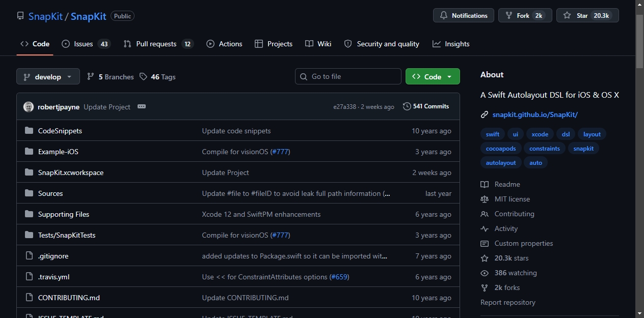Click the Custom properties icon
The width and height of the screenshot is (644, 318).
pyautogui.click(x=485, y=243)
